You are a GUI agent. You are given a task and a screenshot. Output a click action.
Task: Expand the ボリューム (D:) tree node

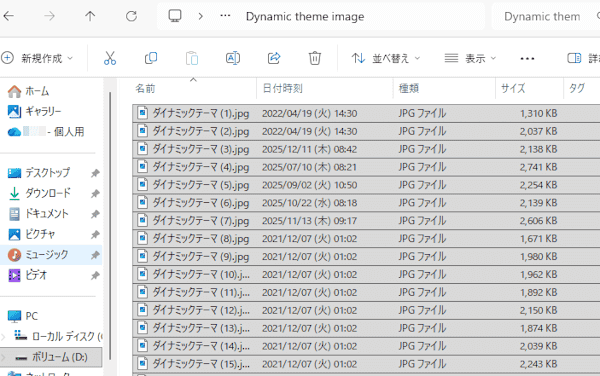(x=3, y=357)
